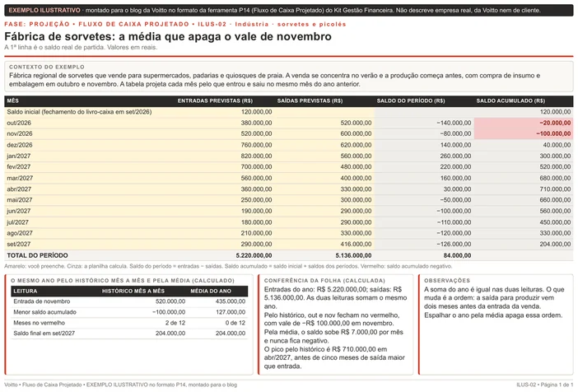Click the 'LEITURA' header in the comparison table
Image resolution: width=578 pixels, height=392 pixels.
pyautogui.click(x=25, y=291)
